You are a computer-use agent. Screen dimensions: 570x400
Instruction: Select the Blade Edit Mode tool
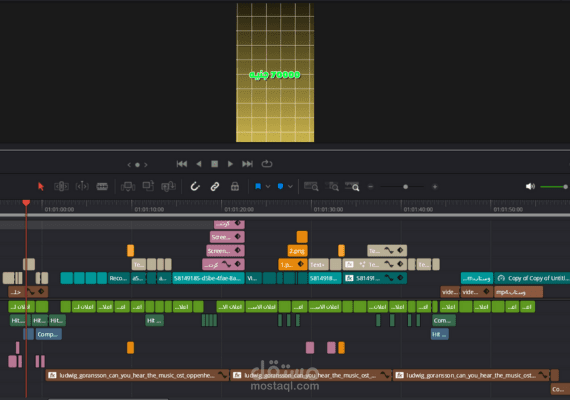(102, 187)
